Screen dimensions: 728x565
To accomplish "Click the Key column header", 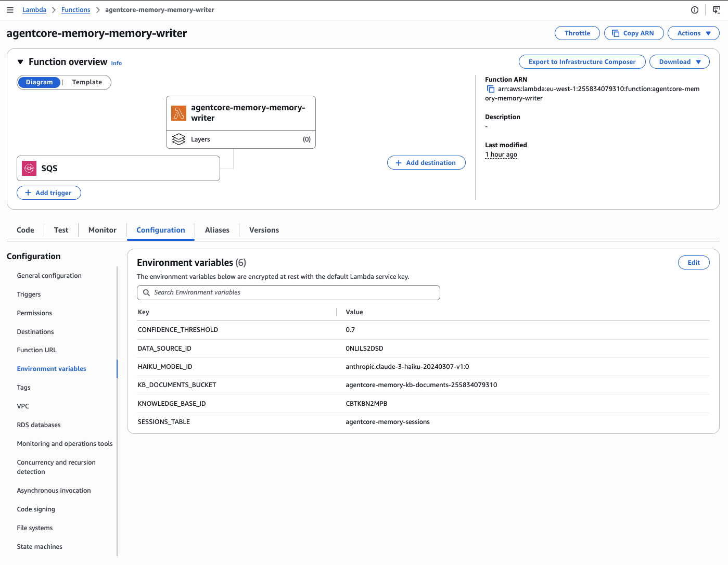I will (144, 312).
